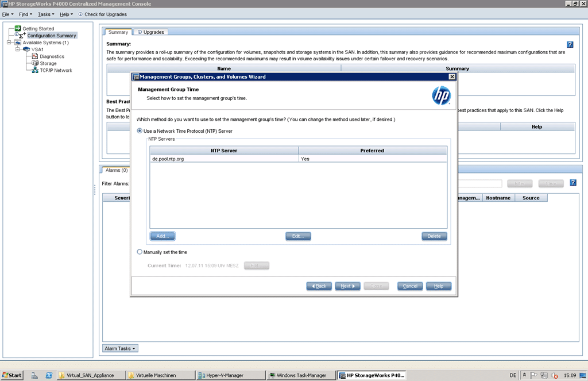Screen dimensions: 588x381
Task: Click the TCP/IP Network icon
Action: tap(35, 70)
